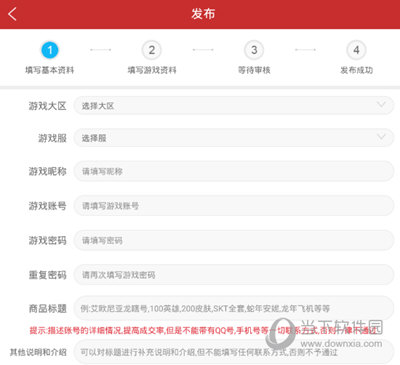Click the 商品标题 field label
The image size is (400, 365).
tap(47, 309)
